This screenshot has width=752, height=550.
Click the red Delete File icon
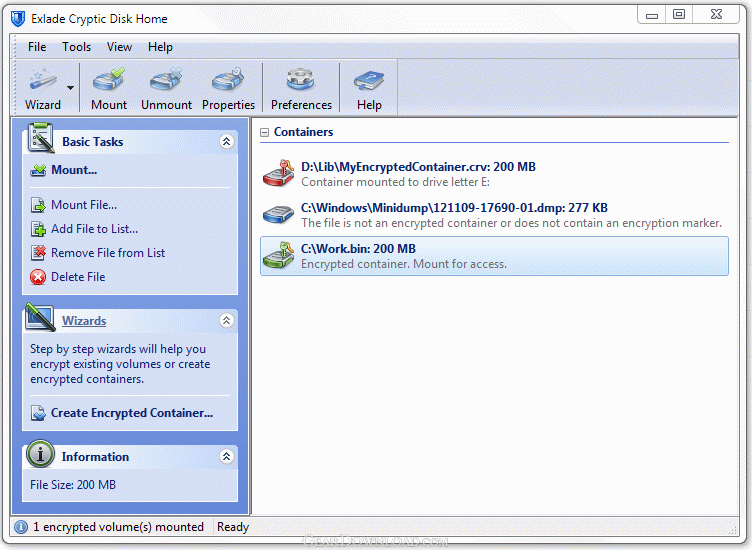[x=38, y=277]
